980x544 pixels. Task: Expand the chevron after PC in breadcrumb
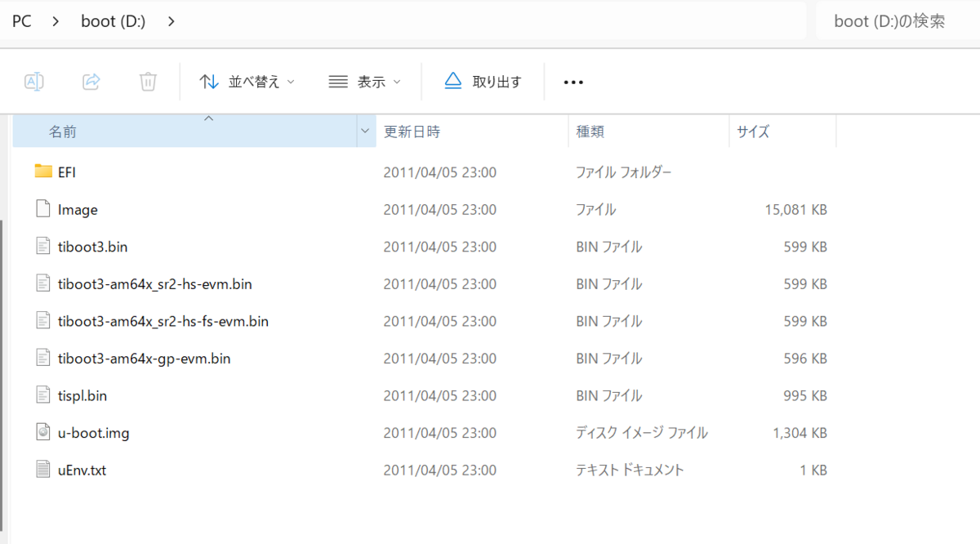pos(56,21)
